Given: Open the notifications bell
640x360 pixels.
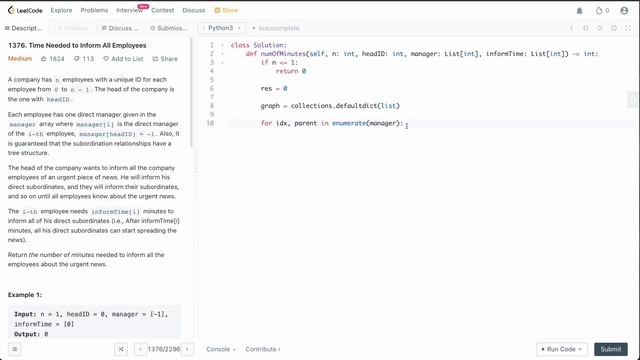Looking at the screenshot, I should tap(579, 11).
